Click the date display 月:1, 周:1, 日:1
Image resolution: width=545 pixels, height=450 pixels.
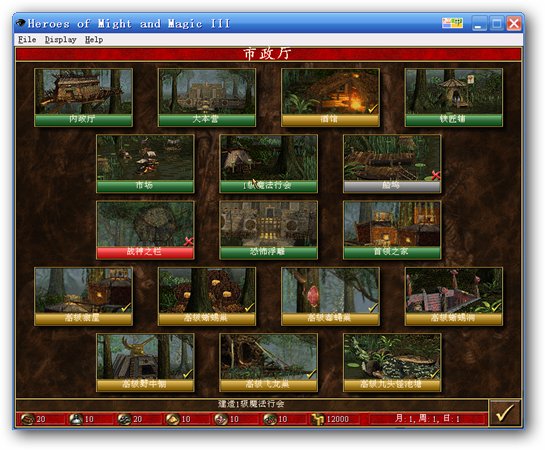click(x=428, y=419)
